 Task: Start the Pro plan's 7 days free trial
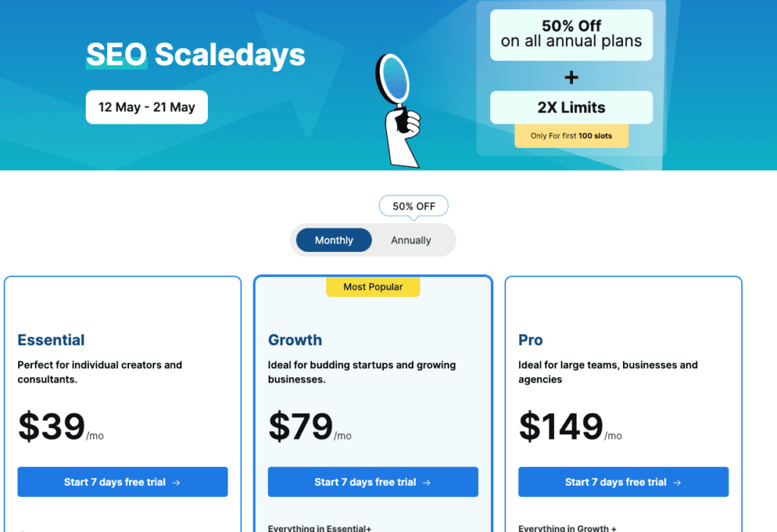tap(623, 482)
